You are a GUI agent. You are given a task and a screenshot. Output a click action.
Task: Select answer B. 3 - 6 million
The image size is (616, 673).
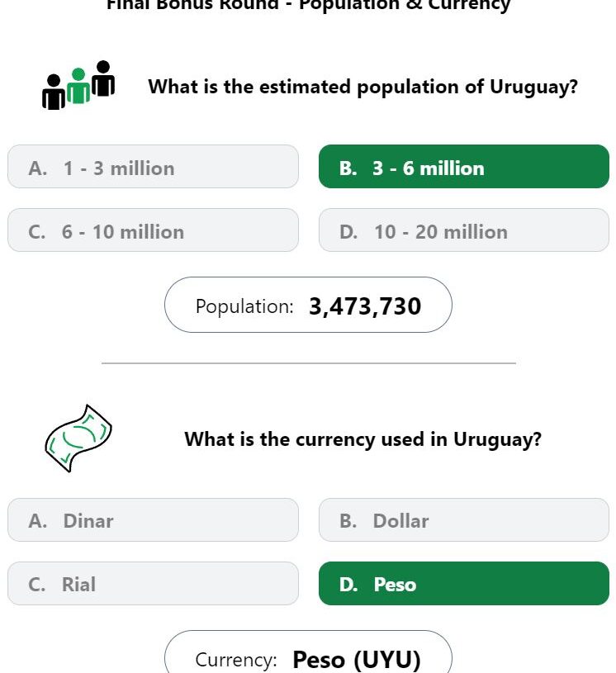[x=463, y=167]
